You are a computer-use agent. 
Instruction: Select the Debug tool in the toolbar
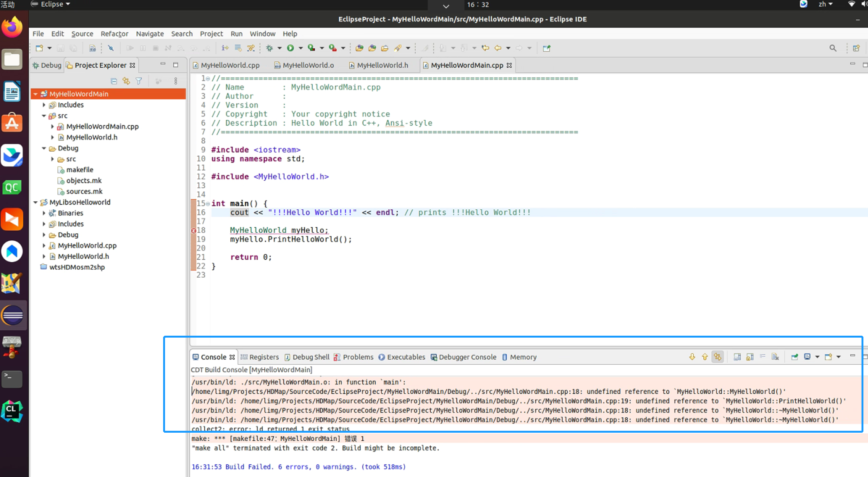pyautogui.click(x=271, y=48)
